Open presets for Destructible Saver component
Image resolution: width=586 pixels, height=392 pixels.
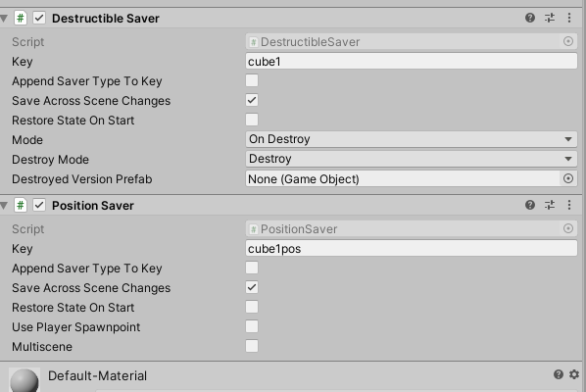pos(550,18)
